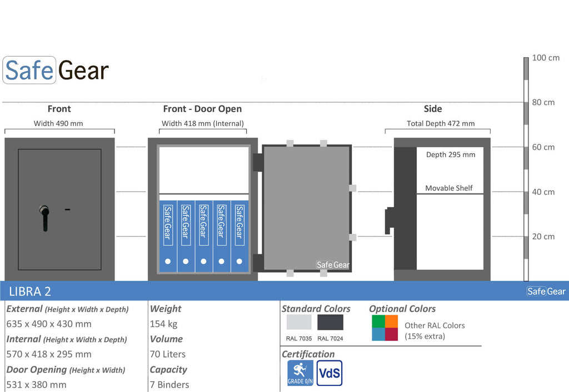Select the RAL 7024 dark grey swatch
The width and height of the screenshot is (569, 392).
[x=330, y=322]
